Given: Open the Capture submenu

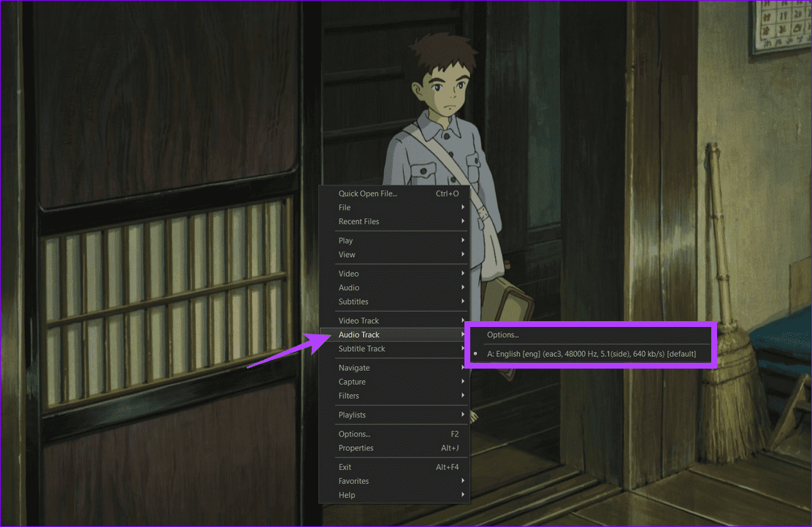Looking at the screenshot, I should 394,382.
